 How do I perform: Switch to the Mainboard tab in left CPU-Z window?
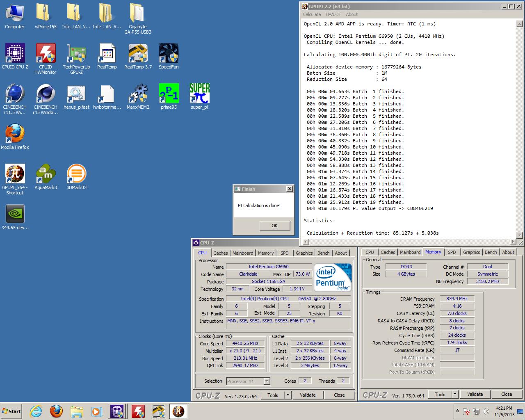pos(243,253)
